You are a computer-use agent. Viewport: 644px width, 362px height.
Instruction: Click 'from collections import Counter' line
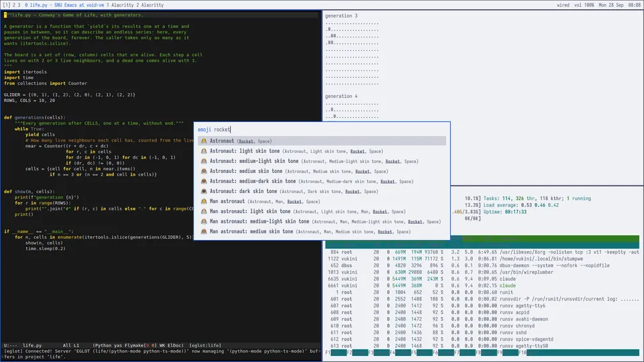click(x=46, y=83)
